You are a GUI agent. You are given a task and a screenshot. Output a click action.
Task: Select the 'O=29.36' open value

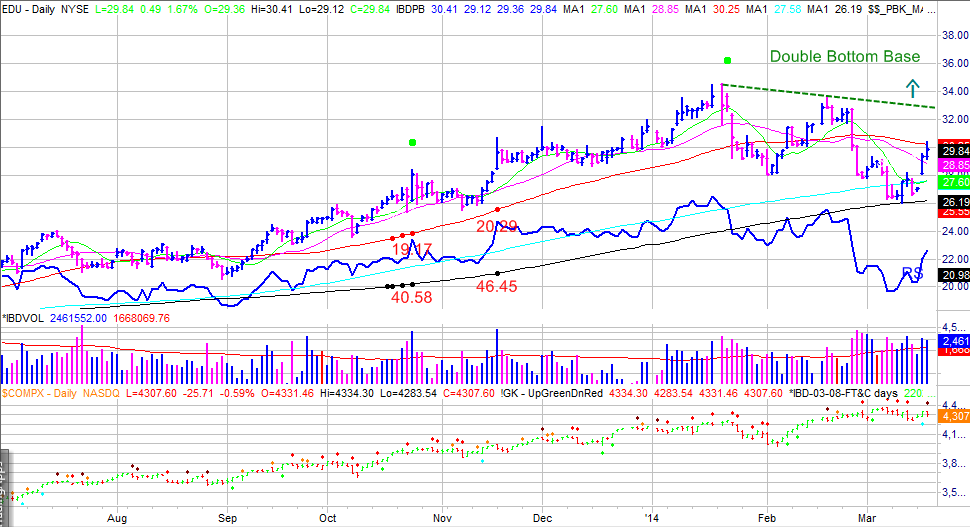[x=224, y=9]
